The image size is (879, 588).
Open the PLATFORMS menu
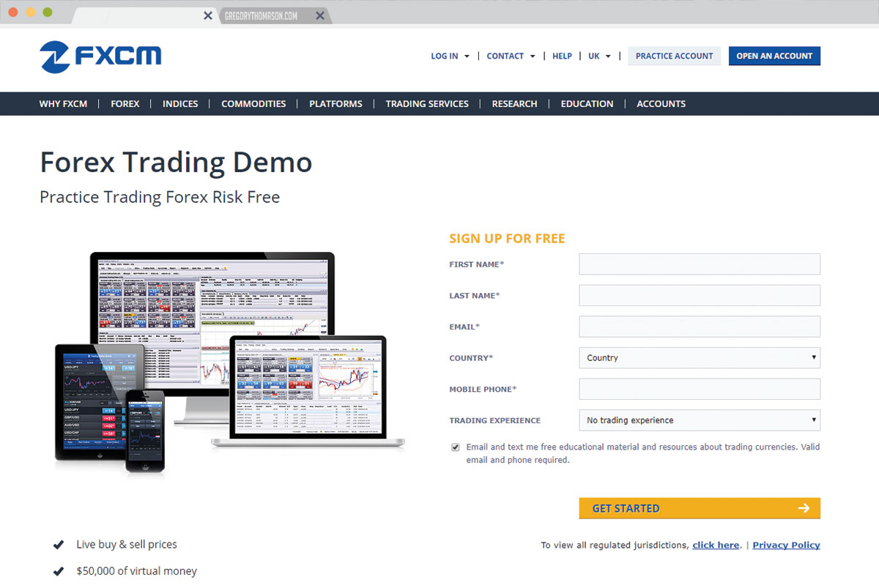coord(335,104)
